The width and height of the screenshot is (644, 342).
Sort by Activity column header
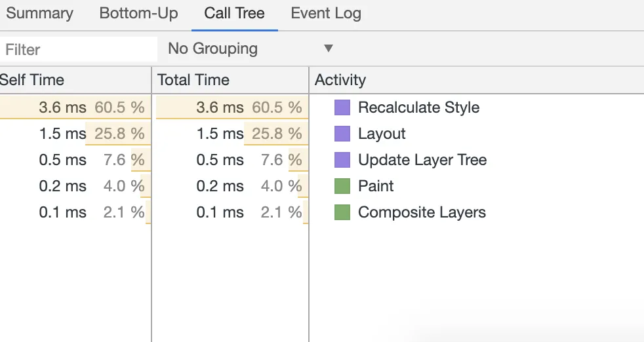pos(476,80)
